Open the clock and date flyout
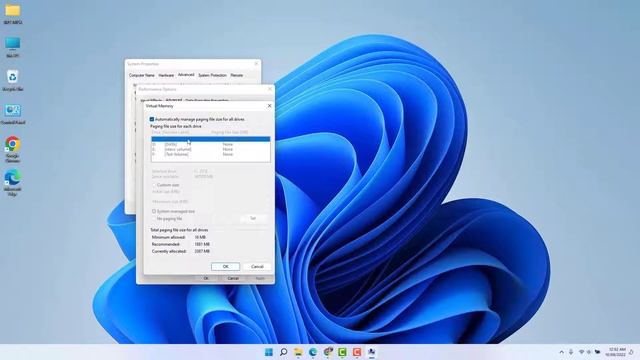The image size is (640, 360). 616,352
